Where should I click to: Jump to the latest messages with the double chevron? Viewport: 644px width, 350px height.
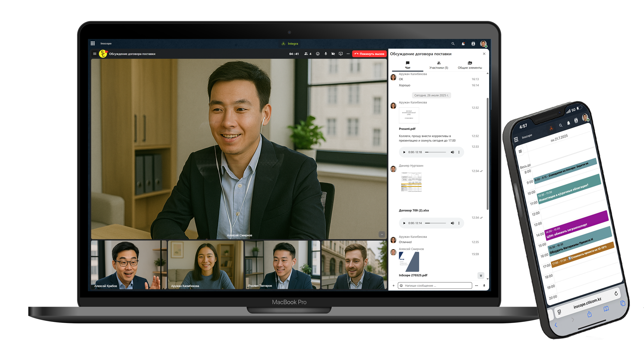click(x=481, y=275)
